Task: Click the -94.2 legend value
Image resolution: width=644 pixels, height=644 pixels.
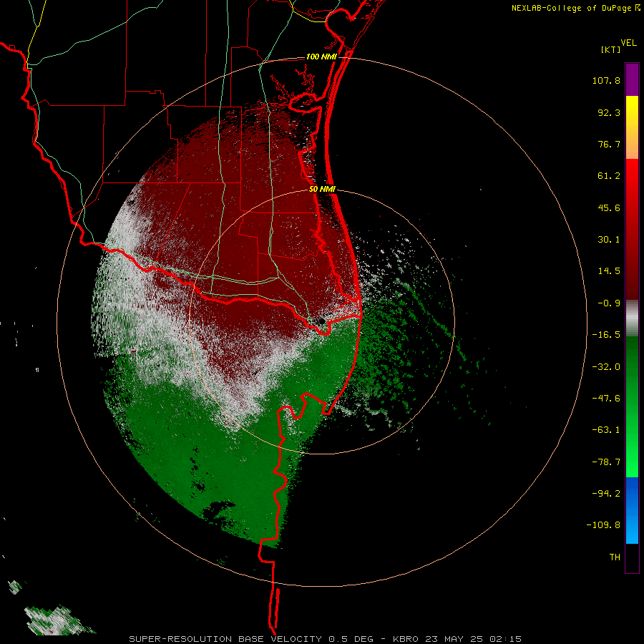Action: 606,493
